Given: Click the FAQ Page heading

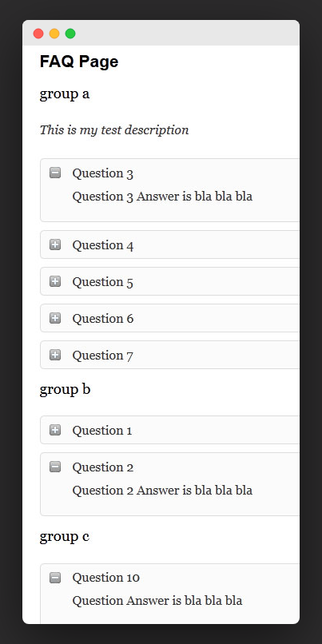Looking at the screenshot, I should point(79,62).
